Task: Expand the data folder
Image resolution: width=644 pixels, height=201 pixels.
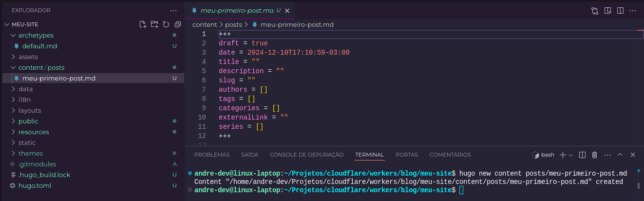Action: point(25,89)
